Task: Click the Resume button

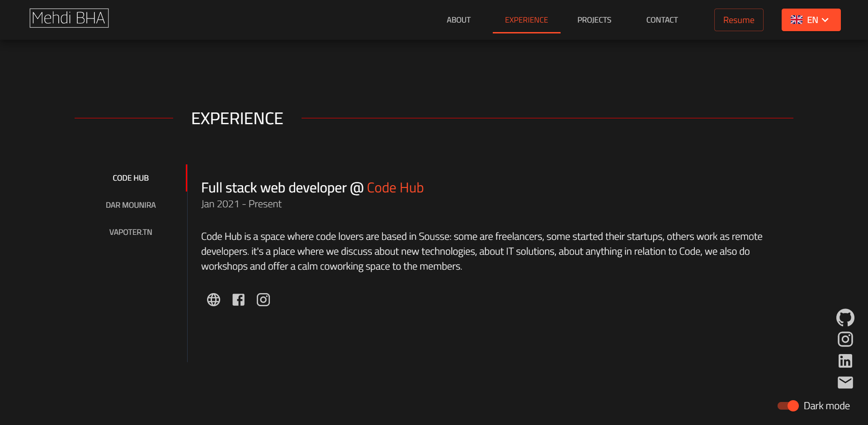Action: coord(739,20)
